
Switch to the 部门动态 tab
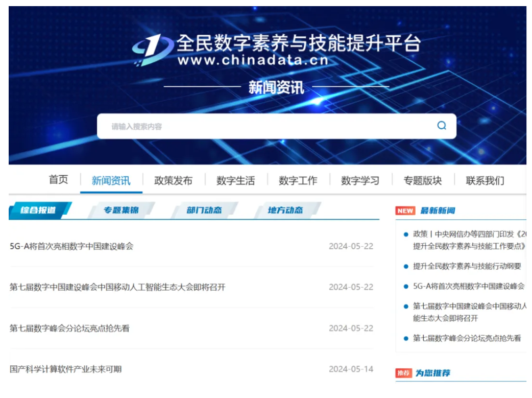point(204,210)
